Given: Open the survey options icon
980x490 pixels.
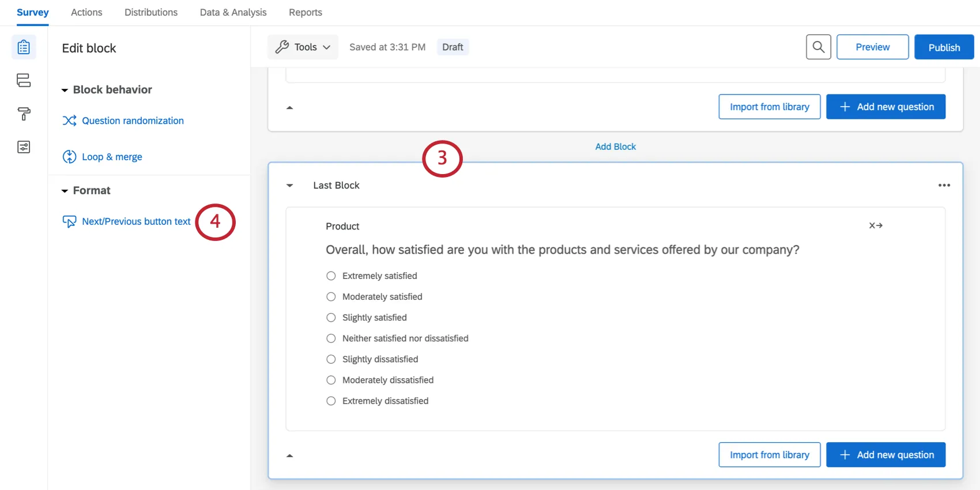Looking at the screenshot, I should pyautogui.click(x=24, y=147).
